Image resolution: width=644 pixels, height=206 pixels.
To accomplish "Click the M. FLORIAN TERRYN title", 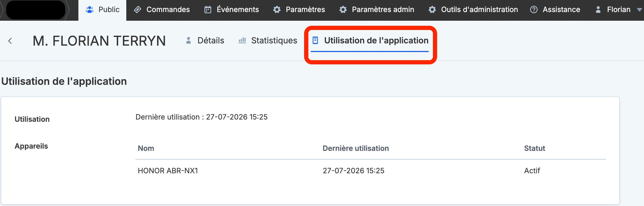I will (99, 41).
